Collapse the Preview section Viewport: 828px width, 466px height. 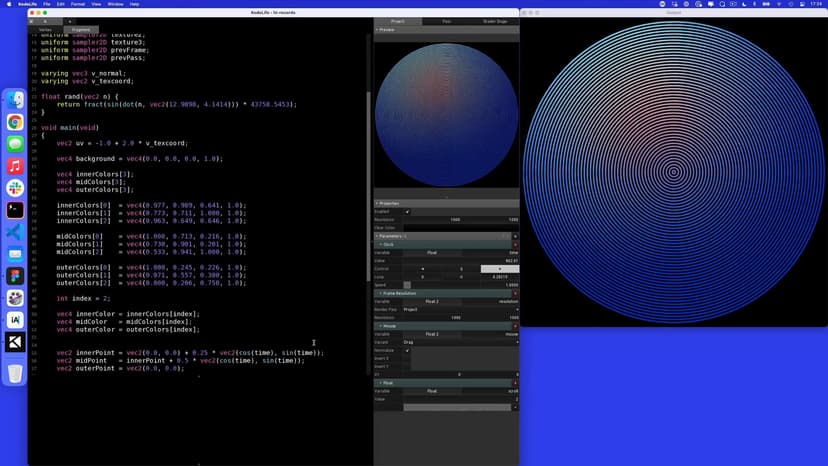(377, 30)
